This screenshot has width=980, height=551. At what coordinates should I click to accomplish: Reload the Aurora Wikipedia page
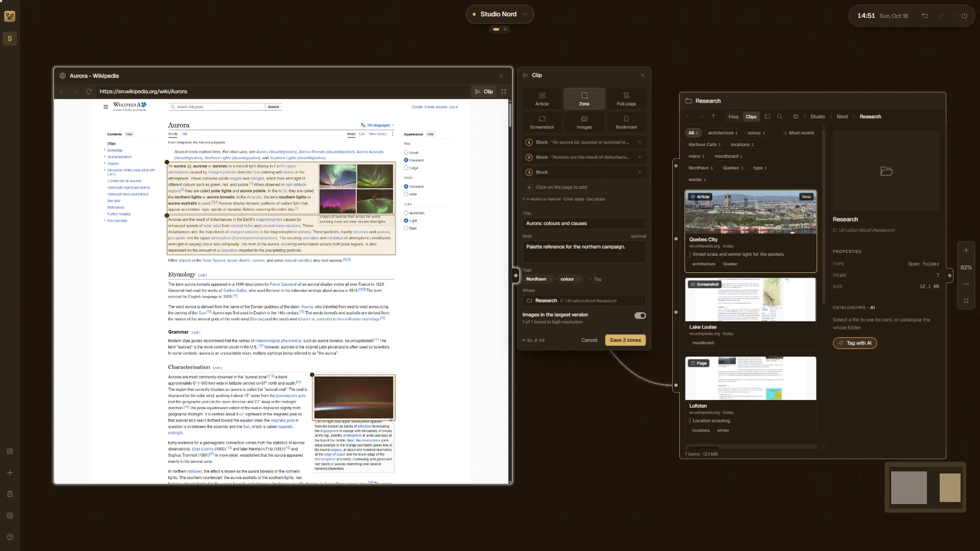coord(89,92)
